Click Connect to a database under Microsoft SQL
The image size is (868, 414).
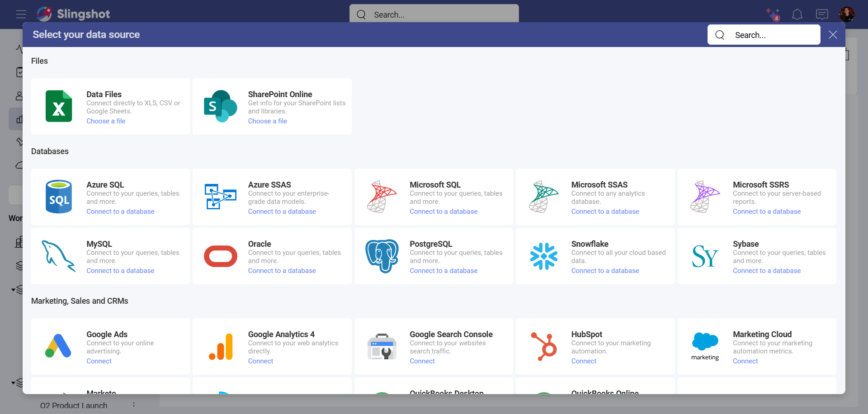443,212
